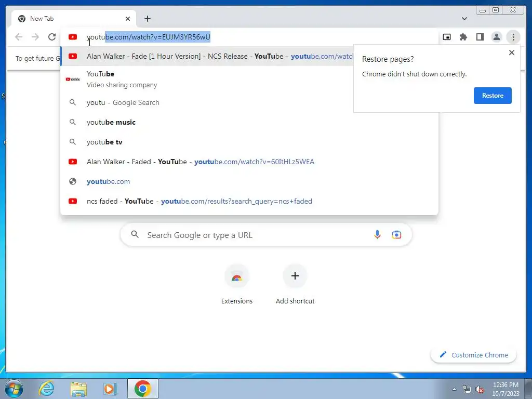The image size is (532, 399).
Task: Click the Restore button
Action: [493, 96]
